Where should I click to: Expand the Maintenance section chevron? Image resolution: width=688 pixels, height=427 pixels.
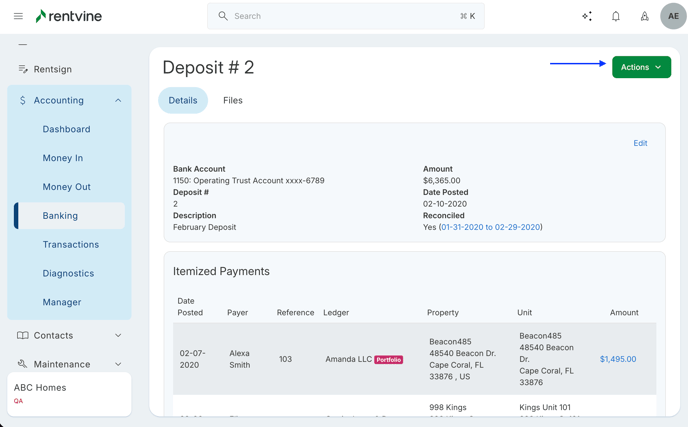(x=118, y=364)
